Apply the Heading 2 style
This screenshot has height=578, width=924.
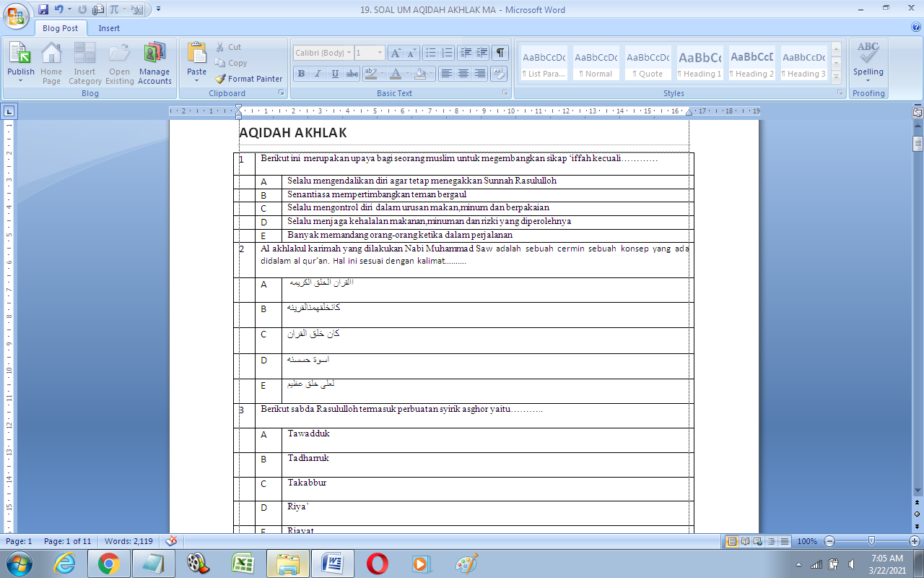coord(751,64)
